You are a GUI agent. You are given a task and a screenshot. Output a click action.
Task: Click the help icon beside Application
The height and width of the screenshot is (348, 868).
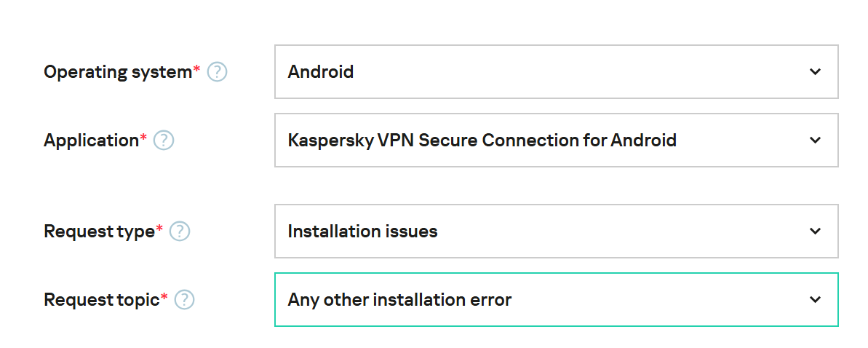coord(164,141)
